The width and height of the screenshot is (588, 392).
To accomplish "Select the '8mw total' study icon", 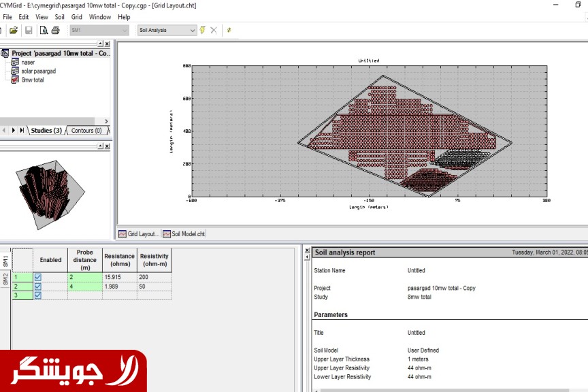I will tap(16, 80).
